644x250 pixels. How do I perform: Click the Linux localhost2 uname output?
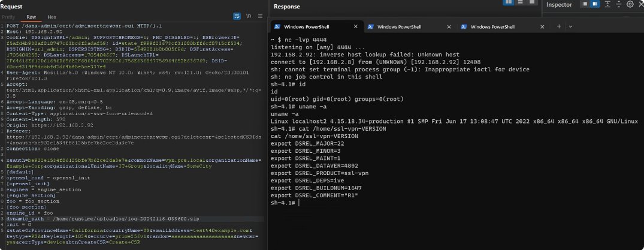(454, 121)
